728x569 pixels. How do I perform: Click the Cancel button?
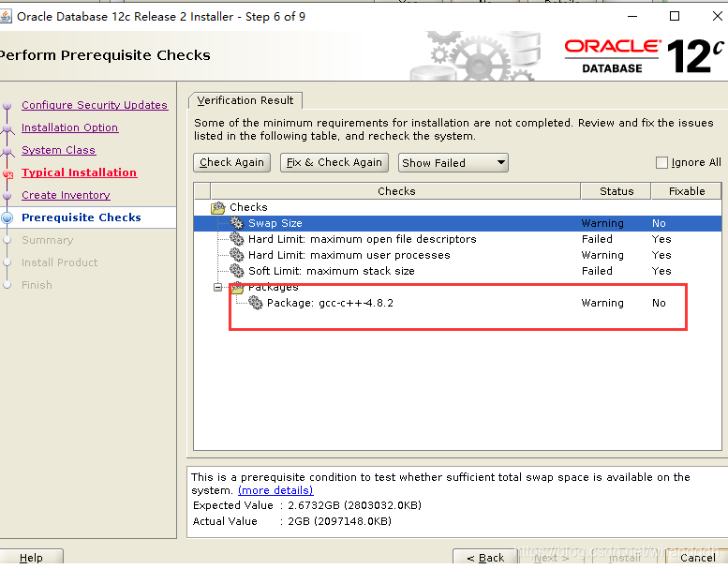(697, 557)
